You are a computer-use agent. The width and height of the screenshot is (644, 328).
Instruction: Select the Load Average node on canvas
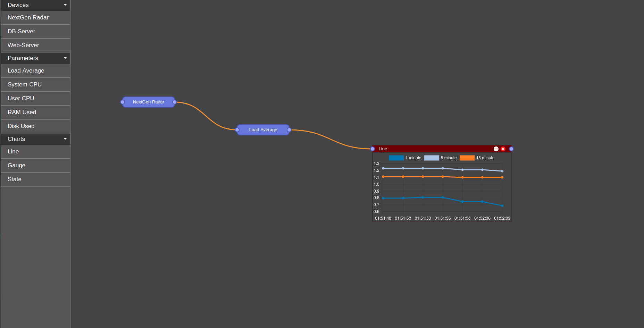coord(263,130)
